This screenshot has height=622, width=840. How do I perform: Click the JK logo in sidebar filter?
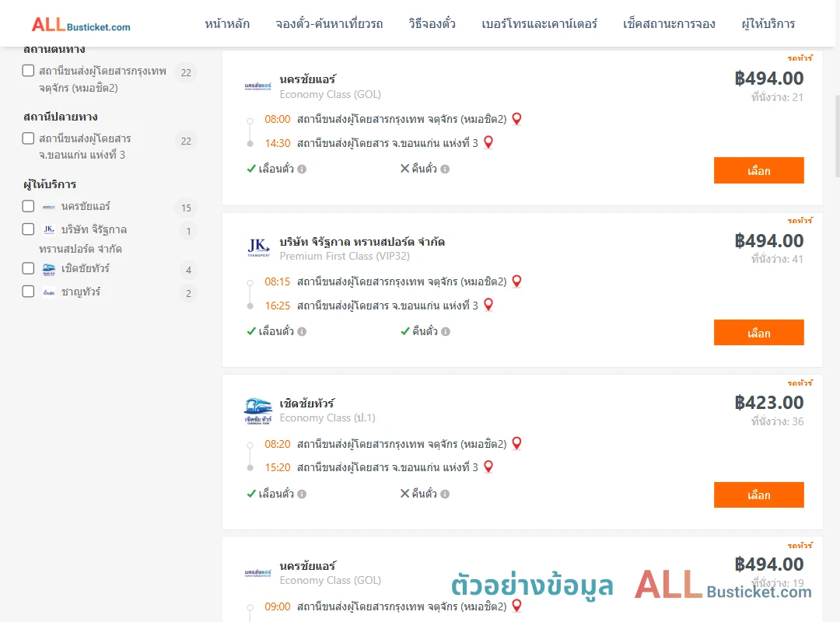point(49,229)
